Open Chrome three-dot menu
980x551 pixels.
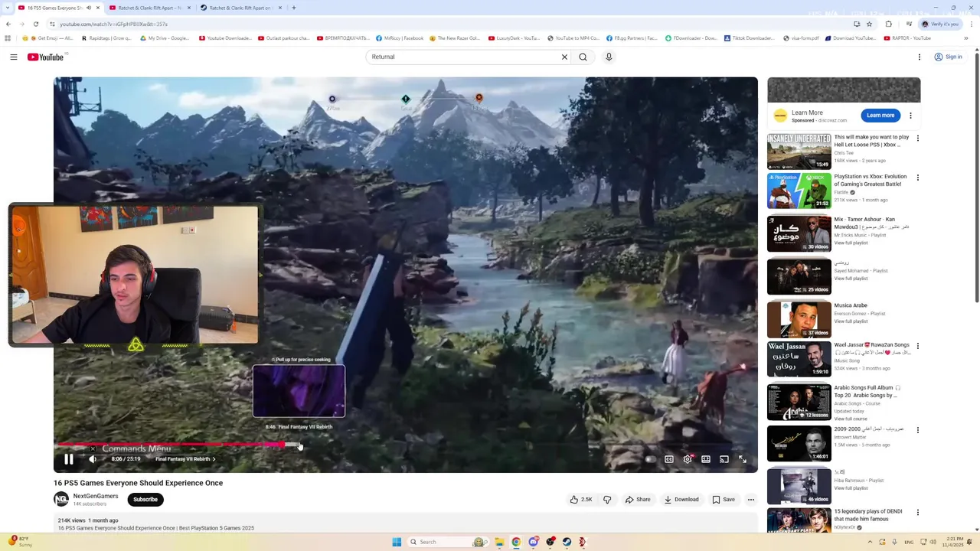(x=972, y=24)
